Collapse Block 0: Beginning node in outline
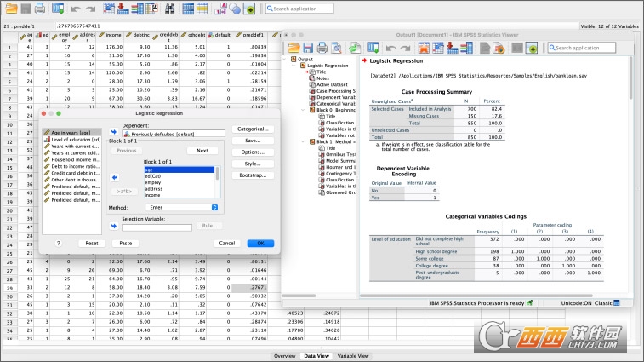This screenshot has height=362, width=644. [x=303, y=110]
